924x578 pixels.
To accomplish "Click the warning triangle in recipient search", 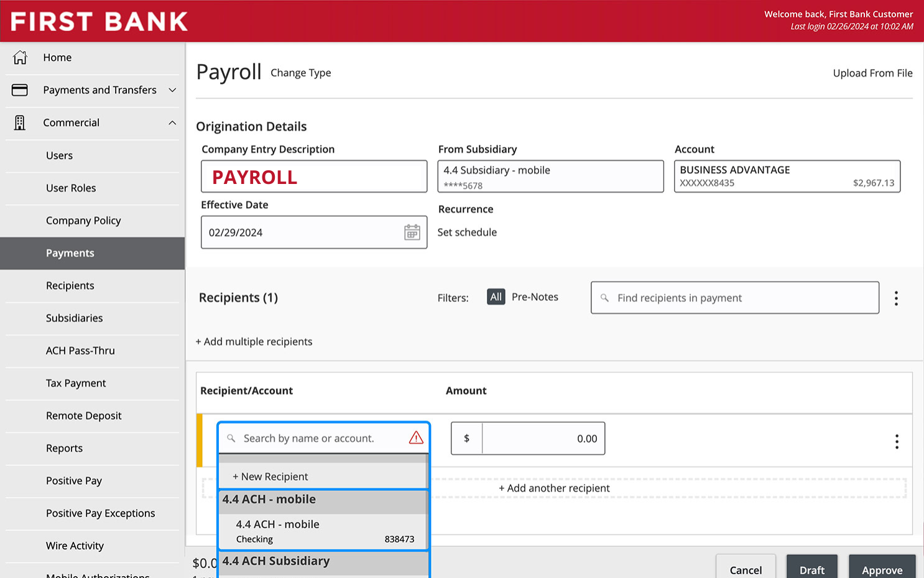I will click(416, 438).
